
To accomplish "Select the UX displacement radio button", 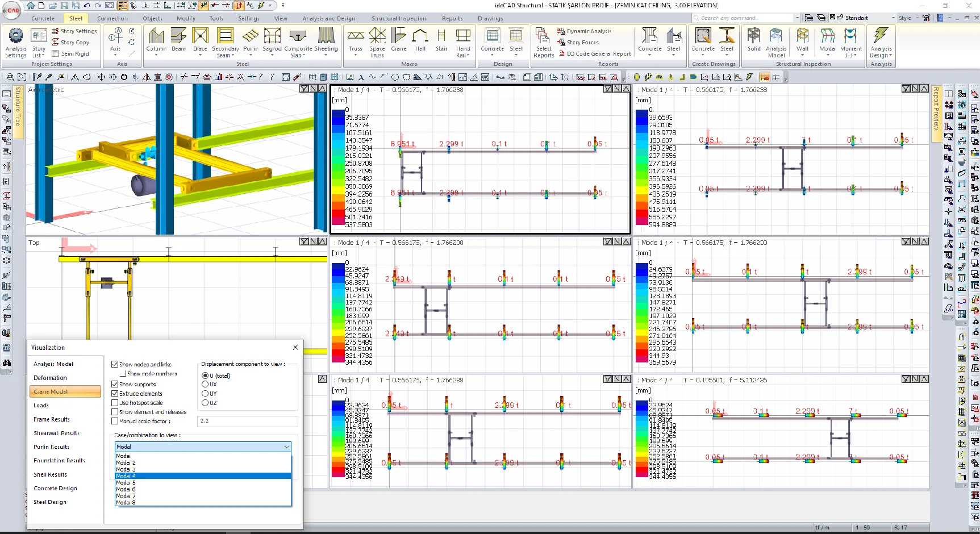I will pos(205,385).
